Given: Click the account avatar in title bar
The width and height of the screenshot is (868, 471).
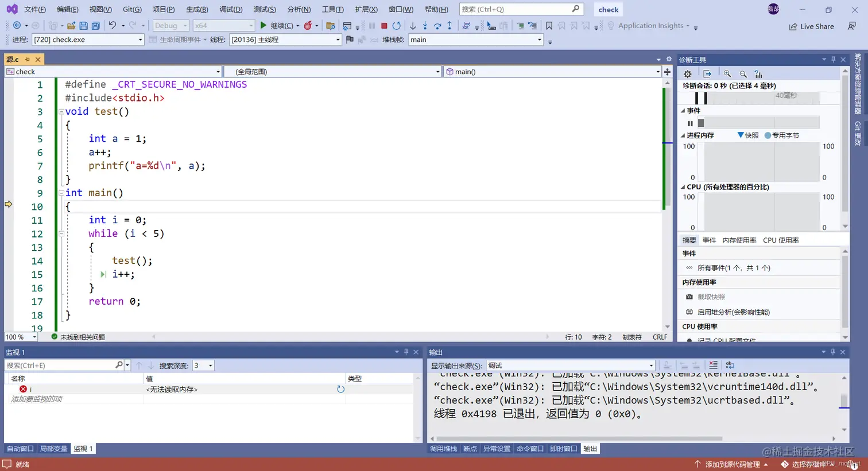Looking at the screenshot, I should pyautogui.click(x=773, y=9).
